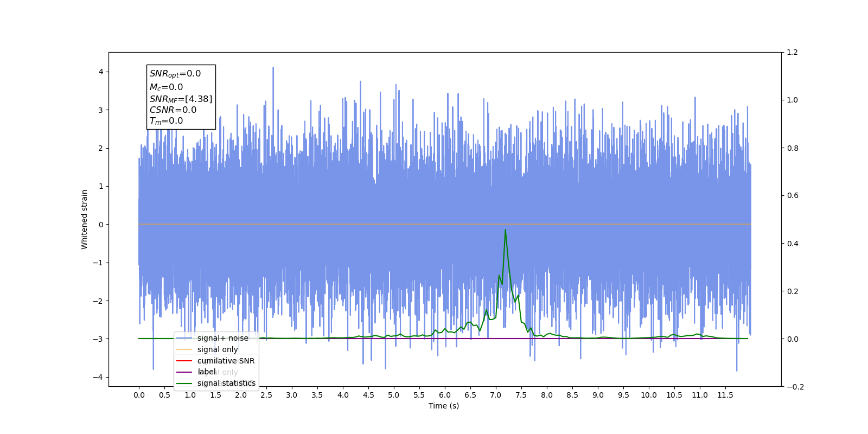Click the 'signal+ noise' legend entry

(x=222, y=338)
